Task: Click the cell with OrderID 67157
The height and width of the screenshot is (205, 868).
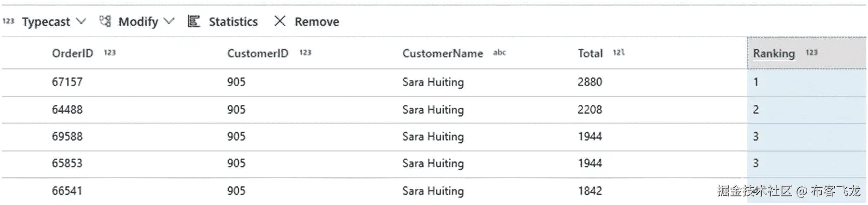Action: coord(67,82)
